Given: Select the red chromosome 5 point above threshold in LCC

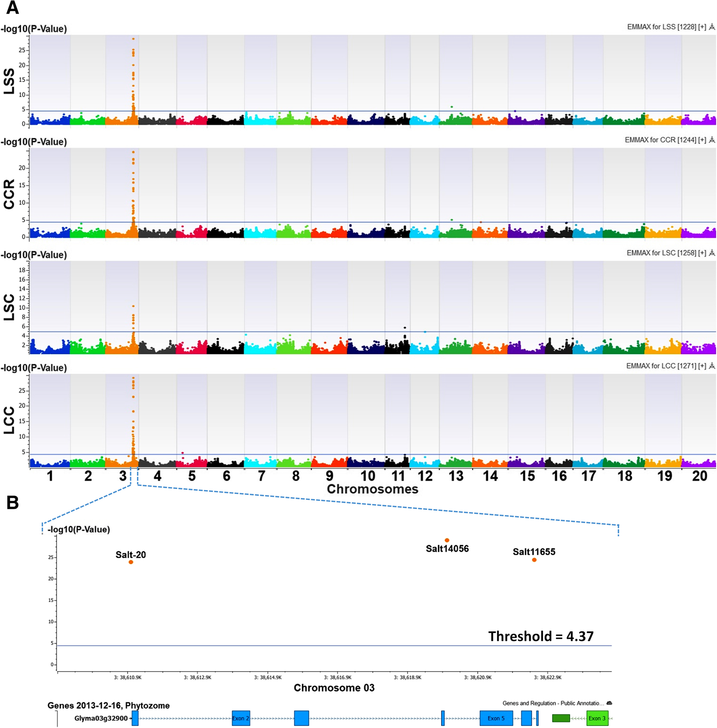Looking at the screenshot, I should point(183,453).
